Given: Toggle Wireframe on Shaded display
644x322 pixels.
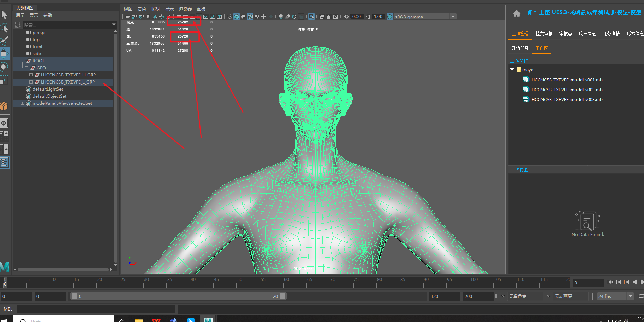Looking at the screenshot, I should [x=250, y=17].
